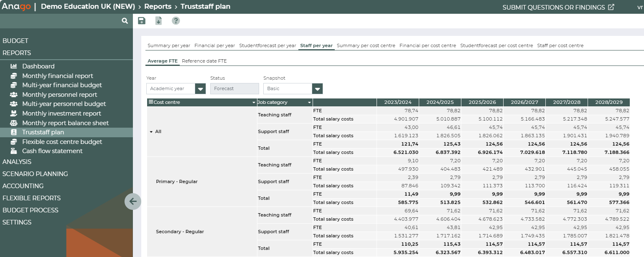
Task: Click the Truststaff plan breadcrumb
Action: click(206, 7)
